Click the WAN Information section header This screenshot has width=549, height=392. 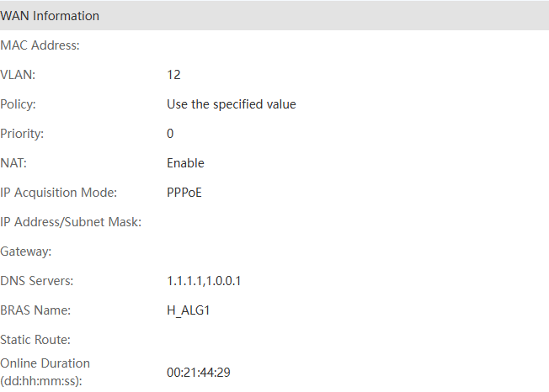[x=51, y=16]
